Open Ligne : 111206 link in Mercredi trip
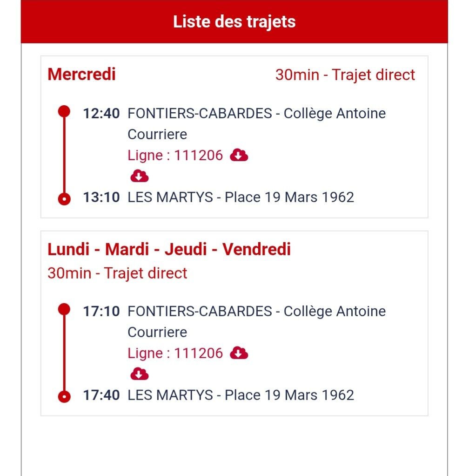462x476 pixels. pos(175,156)
